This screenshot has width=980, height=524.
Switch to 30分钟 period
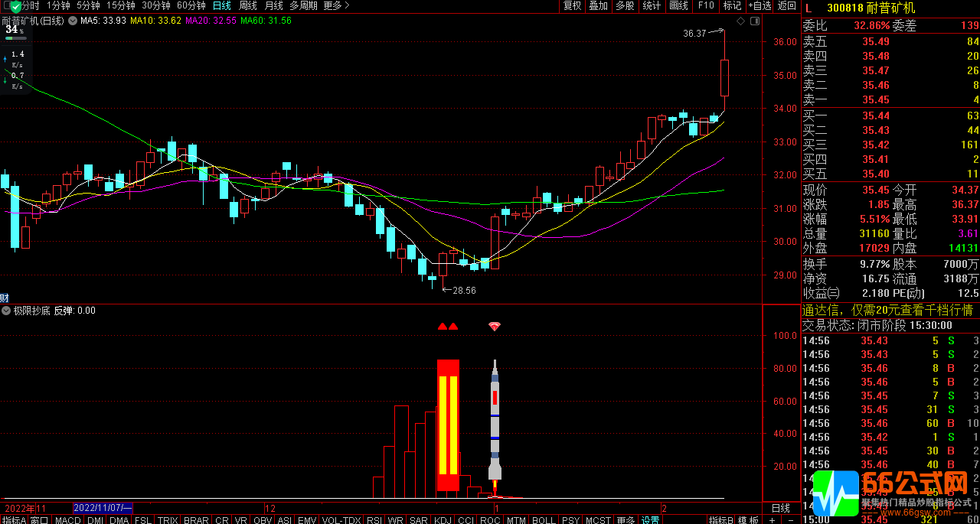pyautogui.click(x=156, y=5)
